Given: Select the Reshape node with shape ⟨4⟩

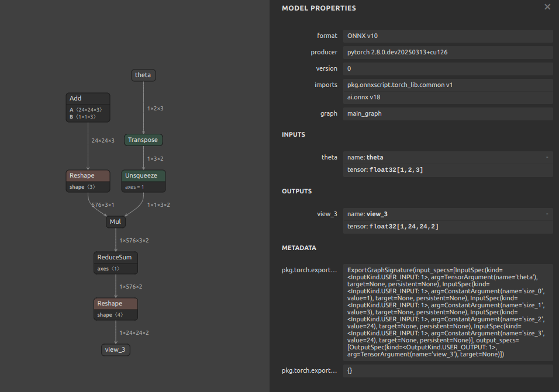Looking at the screenshot, I should coord(116,304).
